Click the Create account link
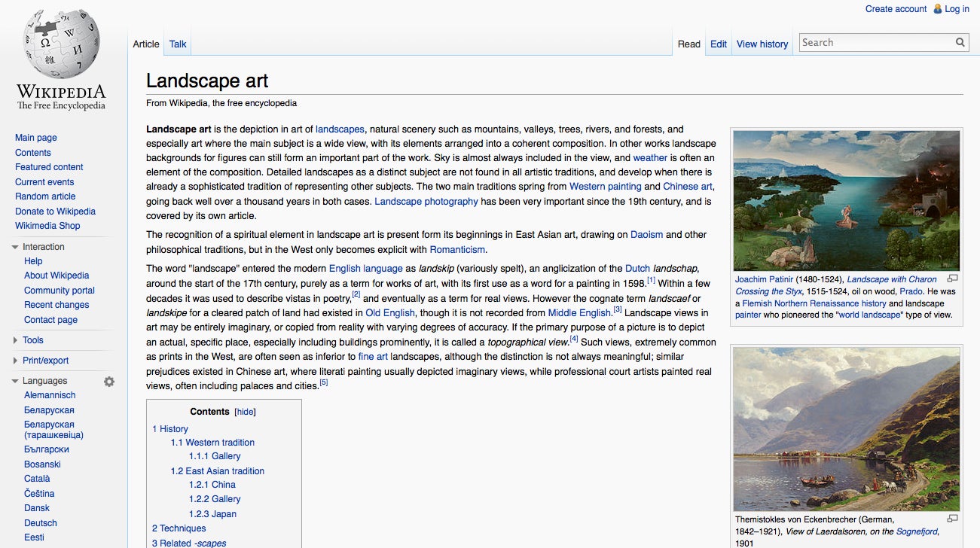The height and width of the screenshot is (548, 980). (x=896, y=9)
